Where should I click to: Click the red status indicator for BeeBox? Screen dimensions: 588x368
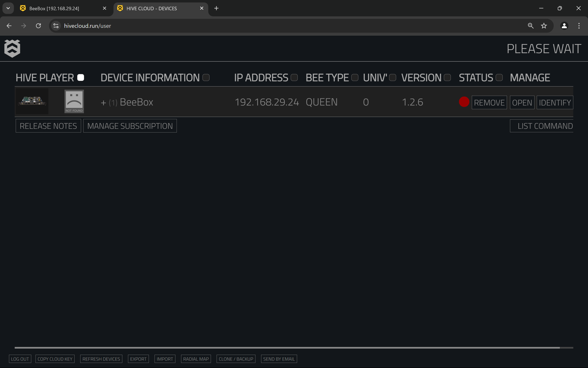[464, 102]
